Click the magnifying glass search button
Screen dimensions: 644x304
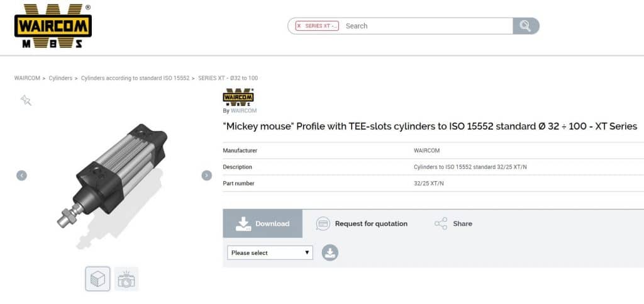(526, 26)
